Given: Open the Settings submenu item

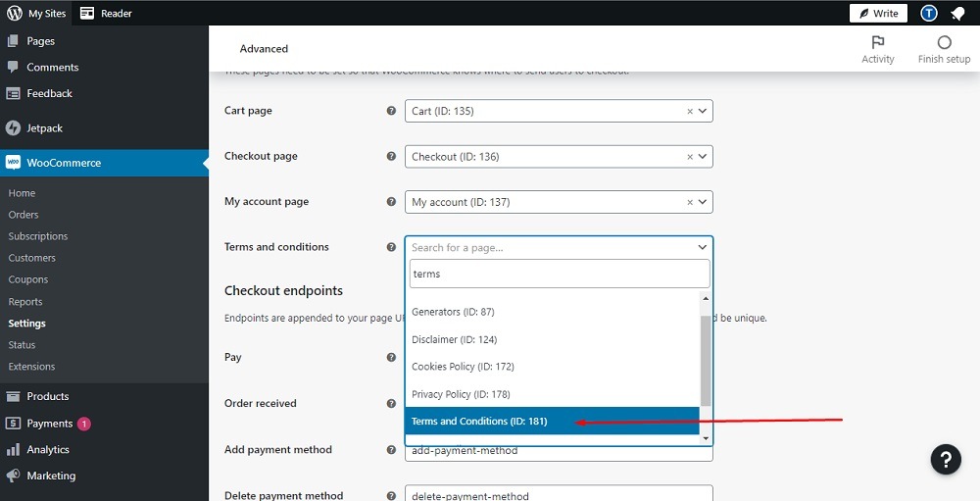Looking at the screenshot, I should [x=26, y=324].
